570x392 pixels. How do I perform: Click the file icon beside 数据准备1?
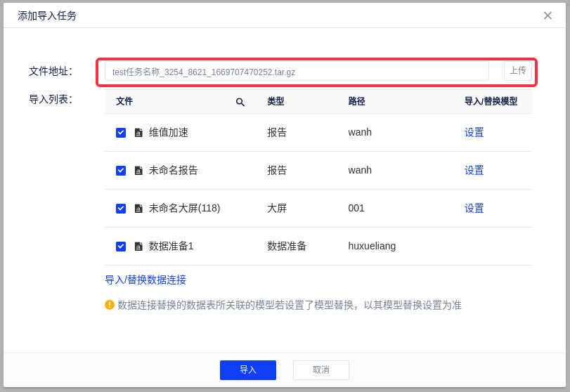click(138, 247)
